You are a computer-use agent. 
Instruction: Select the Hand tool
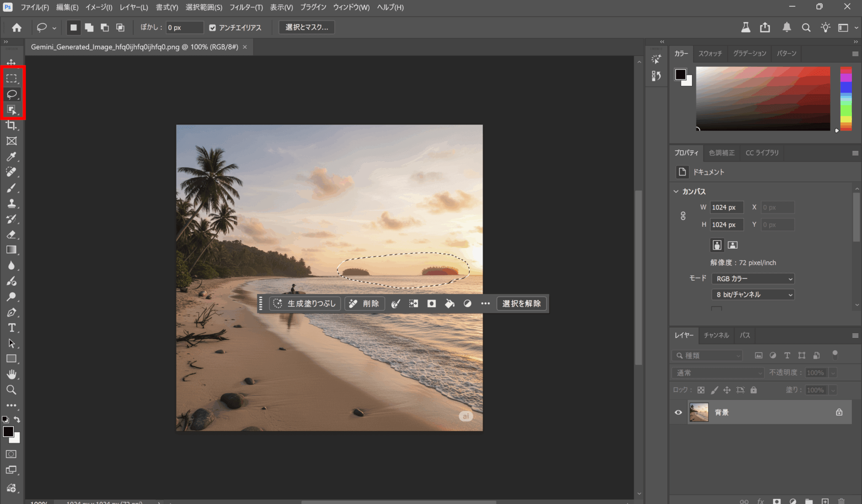point(11,374)
